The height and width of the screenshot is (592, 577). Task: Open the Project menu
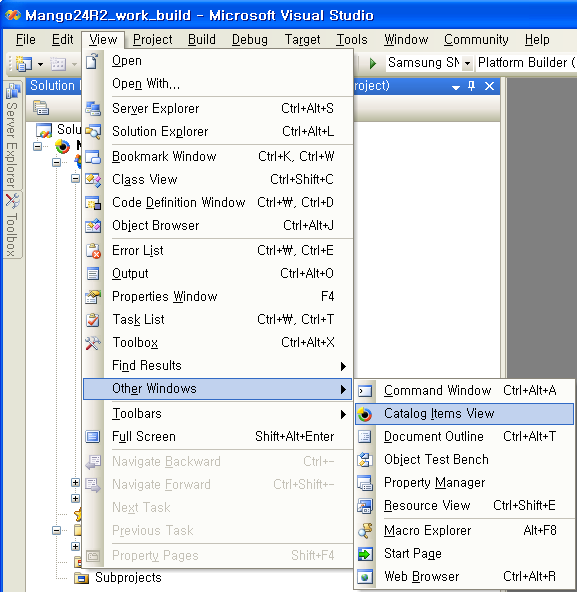tap(153, 40)
